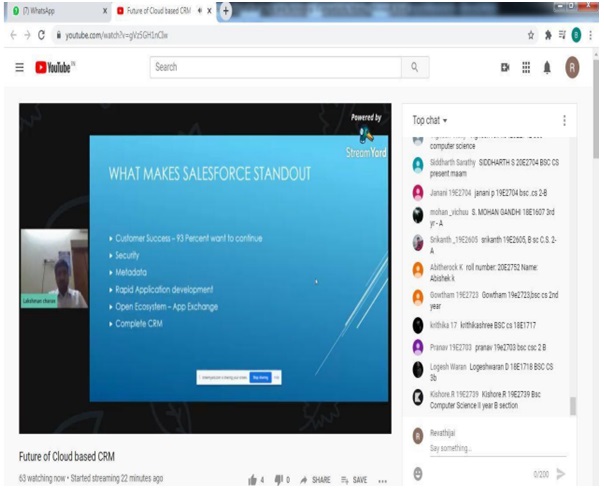Click the Gowtham 19E2723 chat username
Screen dimensions: 604x488
click(454, 295)
